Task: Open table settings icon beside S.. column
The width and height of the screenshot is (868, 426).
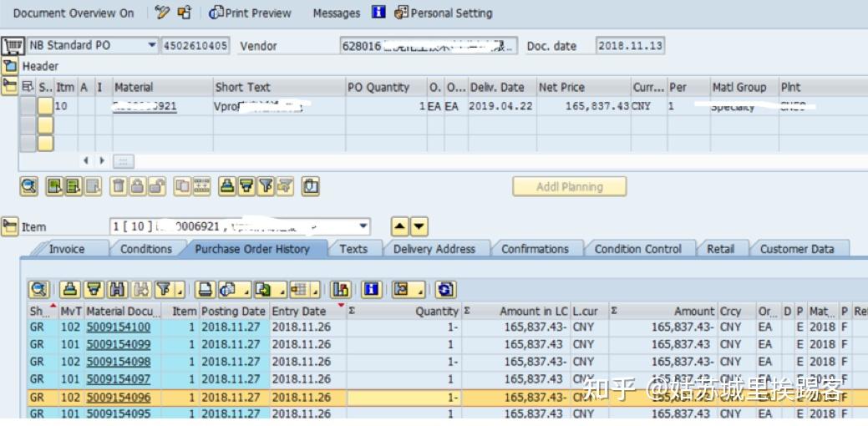Action: (x=27, y=87)
